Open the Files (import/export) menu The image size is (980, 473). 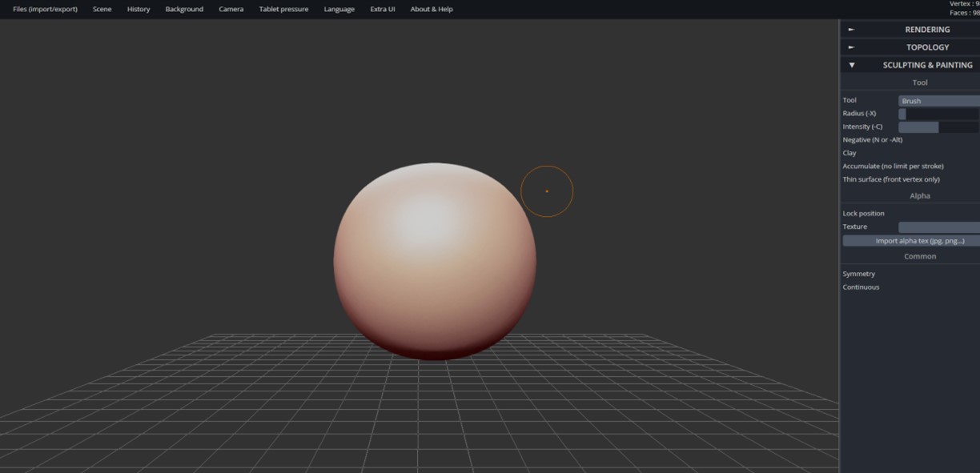pyautogui.click(x=45, y=9)
